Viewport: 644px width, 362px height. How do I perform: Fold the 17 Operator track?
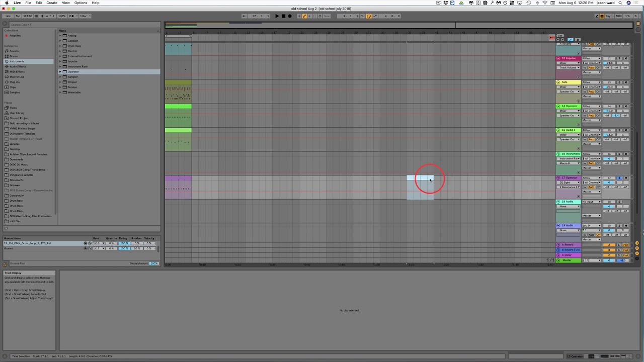click(558, 177)
